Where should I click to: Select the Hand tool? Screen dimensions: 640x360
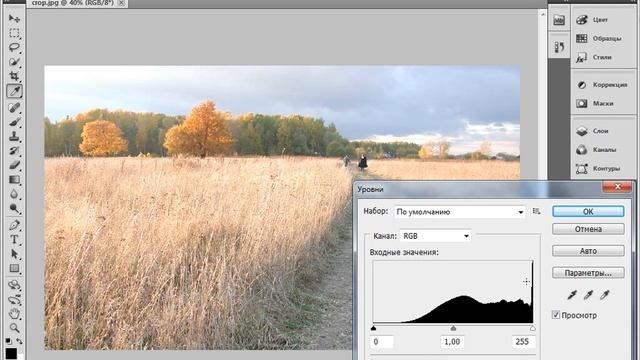[x=14, y=314]
